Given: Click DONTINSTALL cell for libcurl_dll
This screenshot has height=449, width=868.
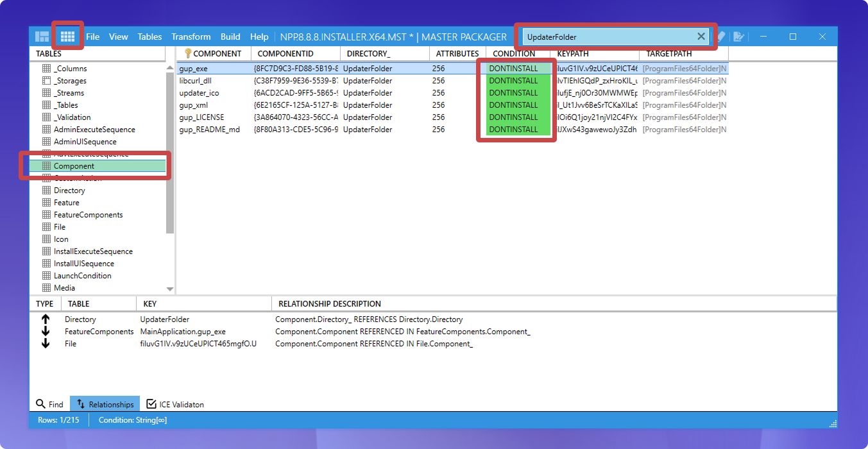Looking at the screenshot, I should tap(513, 81).
